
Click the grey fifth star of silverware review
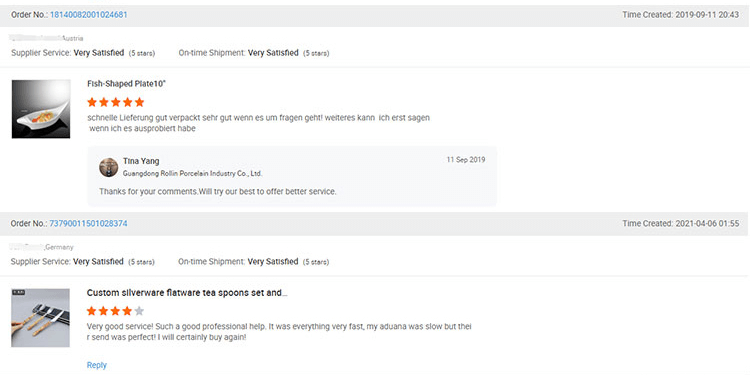139,311
